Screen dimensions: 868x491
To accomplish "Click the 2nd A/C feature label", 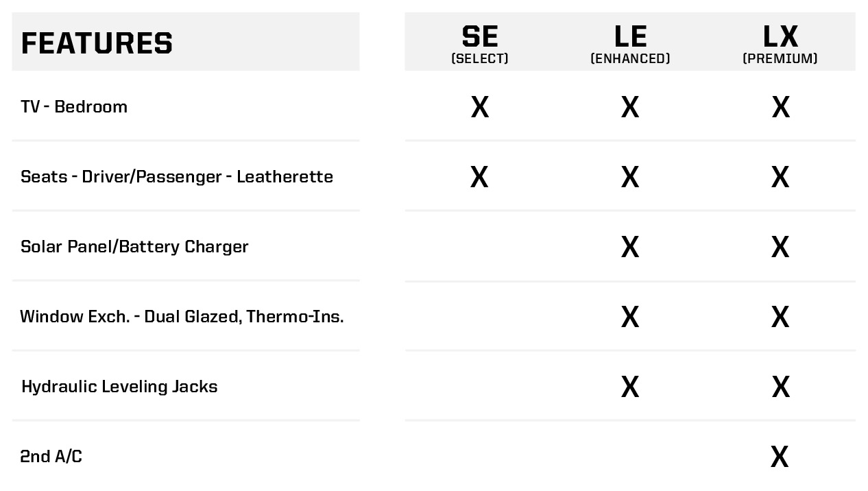I will (51, 457).
